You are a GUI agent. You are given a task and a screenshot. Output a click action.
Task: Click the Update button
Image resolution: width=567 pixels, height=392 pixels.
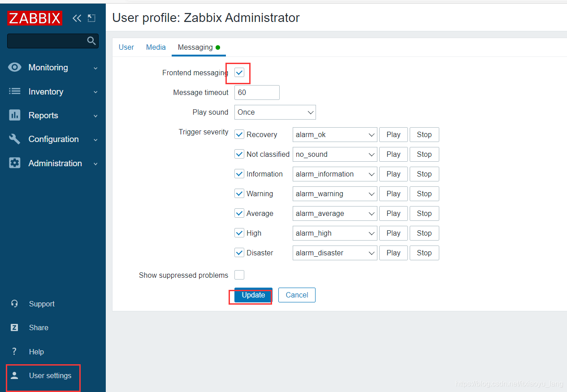(253, 295)
